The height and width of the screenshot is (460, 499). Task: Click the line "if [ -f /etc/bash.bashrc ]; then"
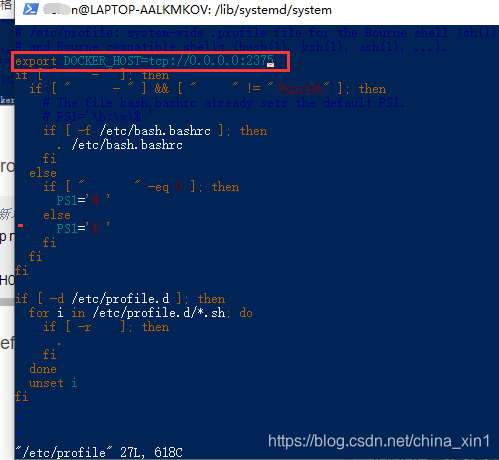(155, 131)
